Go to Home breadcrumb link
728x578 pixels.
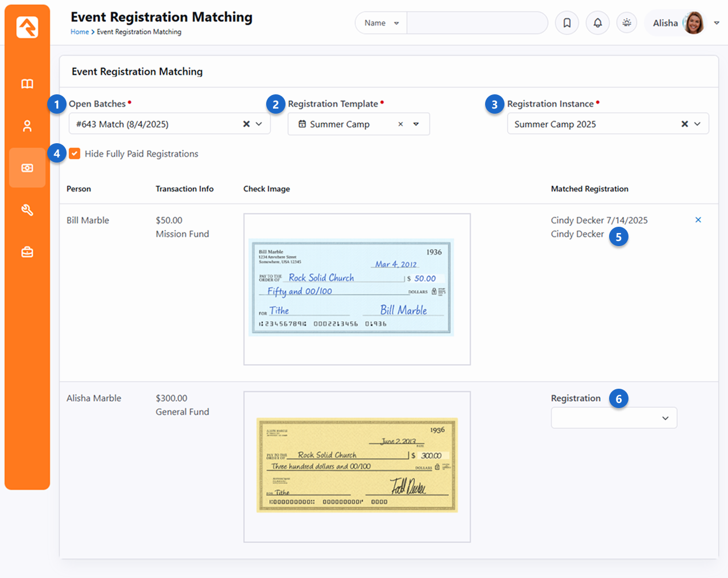coord(79,32)
